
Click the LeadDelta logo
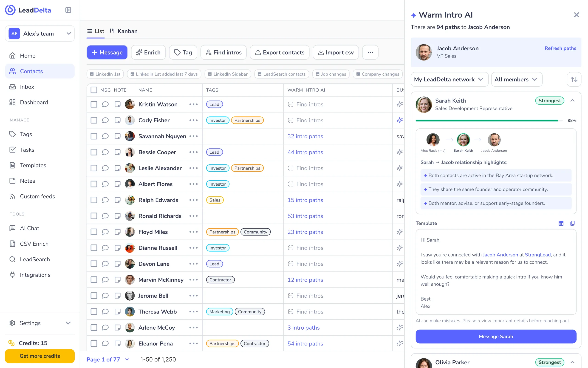click(28, 10)
